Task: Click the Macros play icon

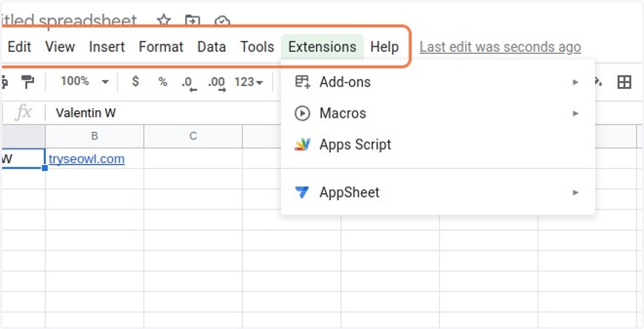Action: click(x=303, y=113)
